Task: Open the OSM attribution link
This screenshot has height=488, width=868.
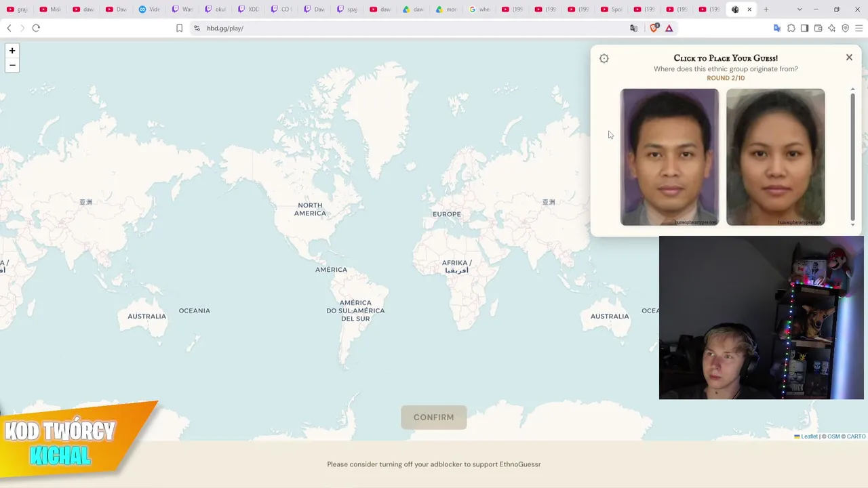Action: pos(833,436)
